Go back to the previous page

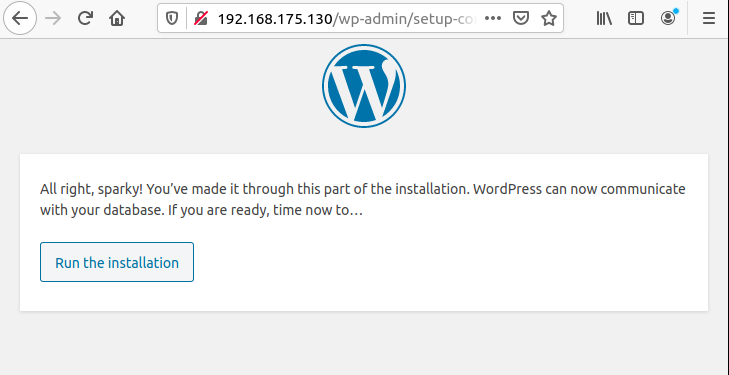click(20, 18)
